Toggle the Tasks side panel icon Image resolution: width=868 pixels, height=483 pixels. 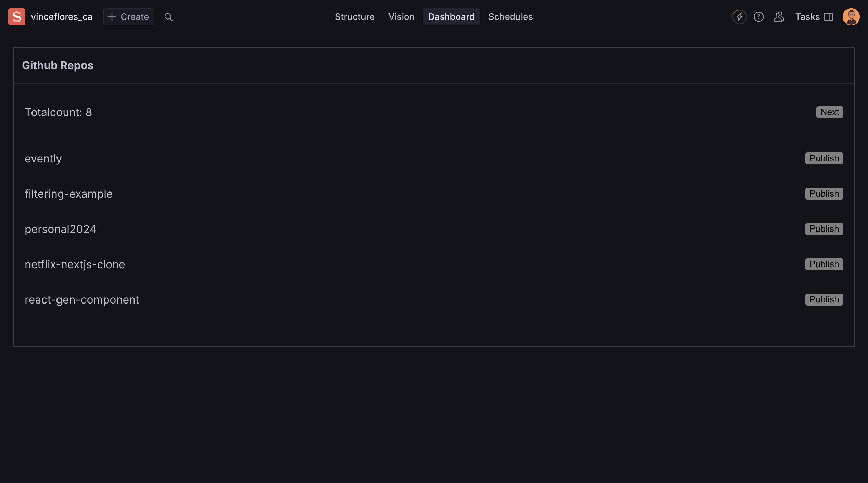[x=829, y=17]
